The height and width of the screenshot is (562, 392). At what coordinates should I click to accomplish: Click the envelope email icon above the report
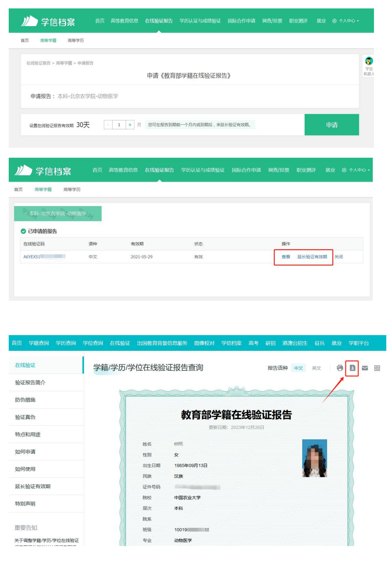pyautogui.click(x=365, y=368)
